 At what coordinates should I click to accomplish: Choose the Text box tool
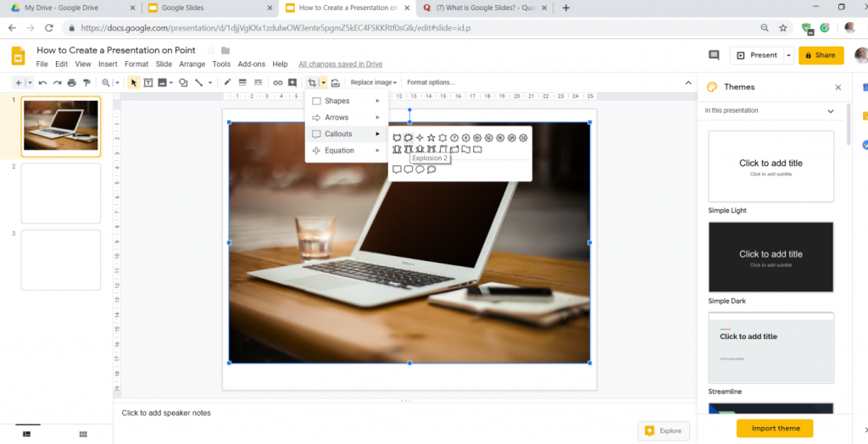(x=147, y=82)
